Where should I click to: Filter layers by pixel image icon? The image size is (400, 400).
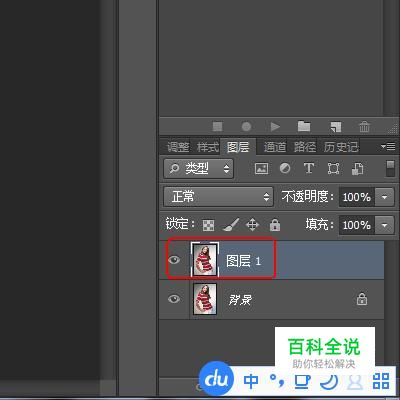coord(261,169)
